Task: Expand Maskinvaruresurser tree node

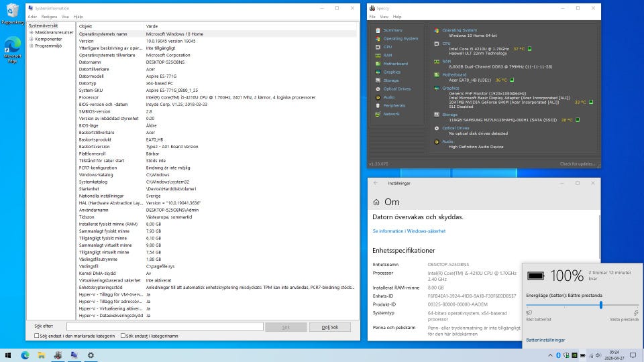Action: tap(32, 32)
